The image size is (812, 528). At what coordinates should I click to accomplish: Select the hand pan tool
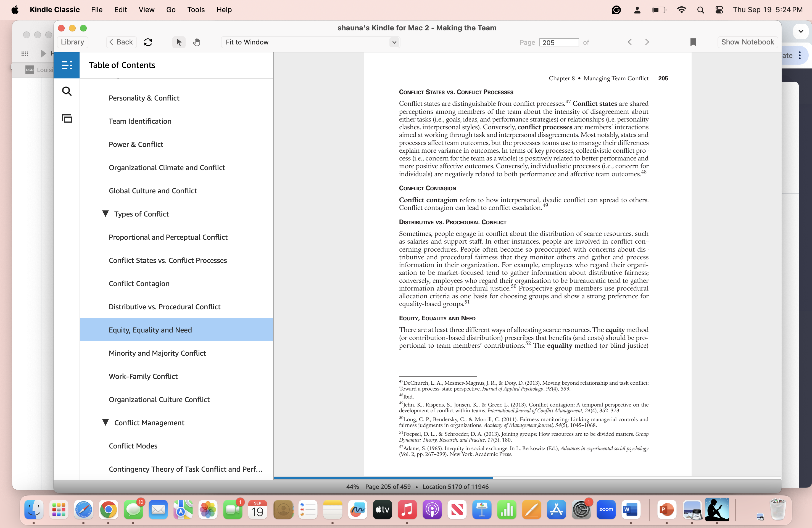tap(196, 42)
